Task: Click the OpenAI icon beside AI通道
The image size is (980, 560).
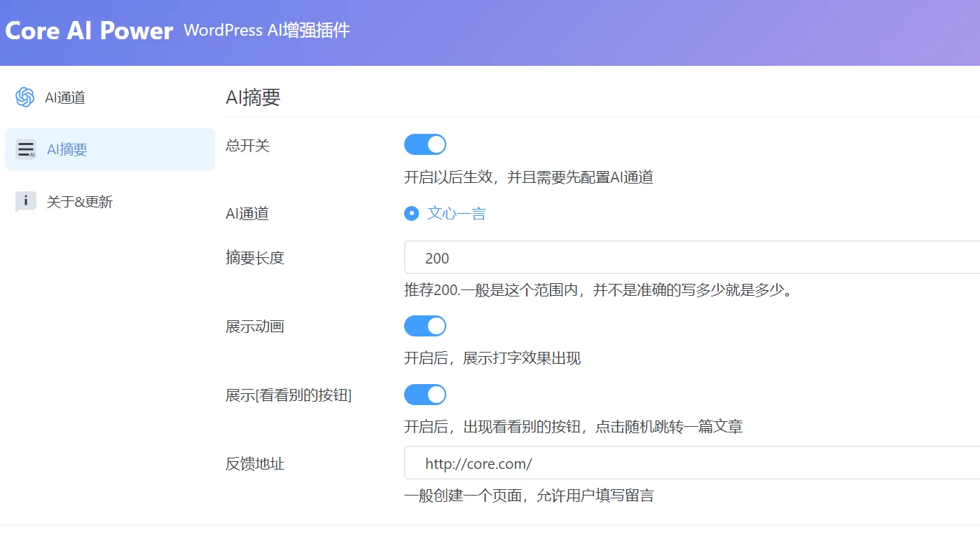Action: coord(24,97)
